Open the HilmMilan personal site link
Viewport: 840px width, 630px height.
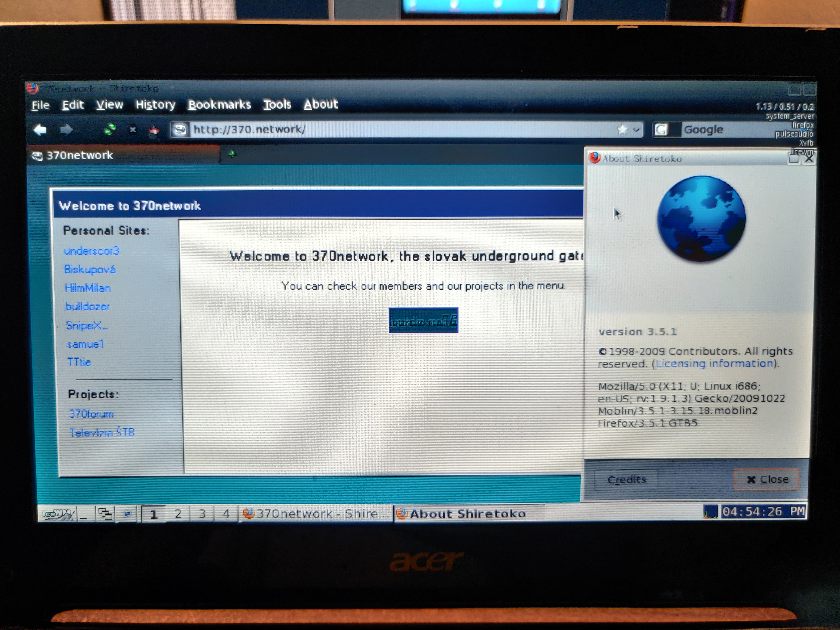coord(88,288)
